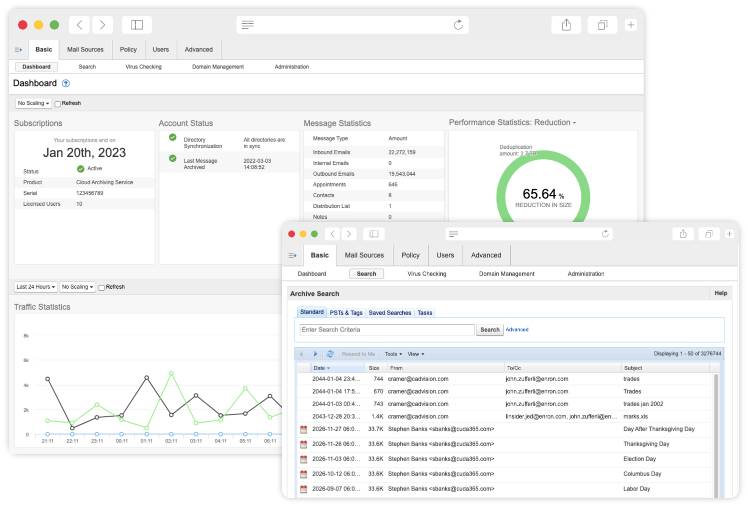Click the Enter Search Criteria input field
This screenshot has width=748, height=507.
(386, 329)
